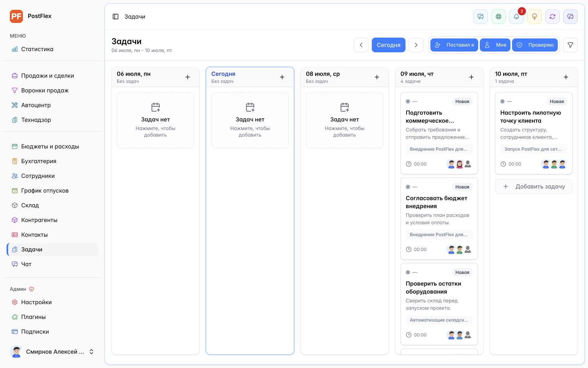Open Воронки продаж menu item

[52, 90]
